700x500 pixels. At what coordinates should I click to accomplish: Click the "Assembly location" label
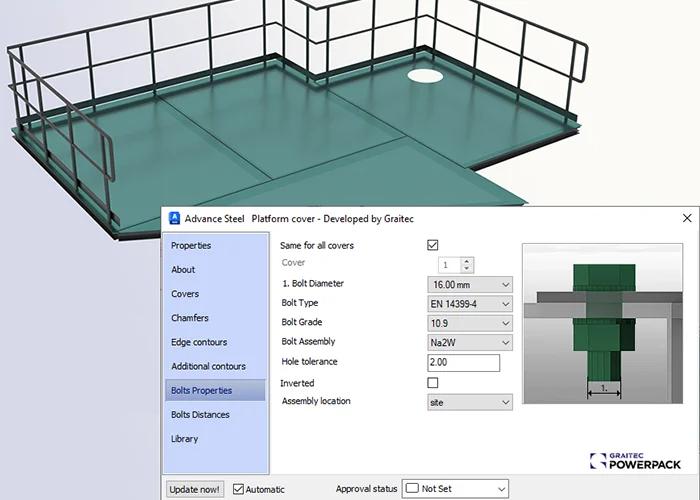pos(316,401)
